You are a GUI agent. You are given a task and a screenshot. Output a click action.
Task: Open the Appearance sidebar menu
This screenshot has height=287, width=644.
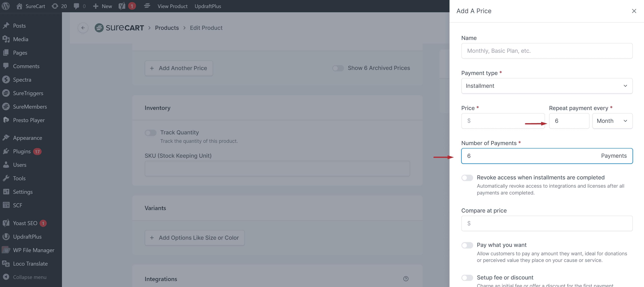click(27, 138)
